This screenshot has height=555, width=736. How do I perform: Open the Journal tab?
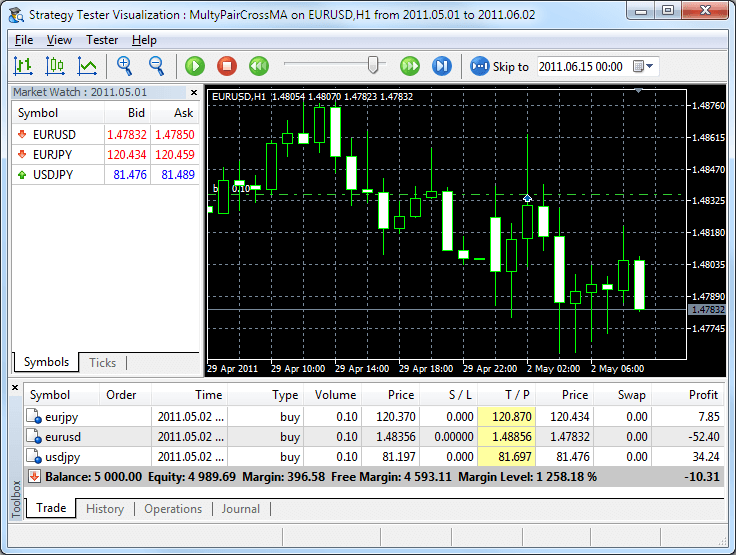[241, 509]
